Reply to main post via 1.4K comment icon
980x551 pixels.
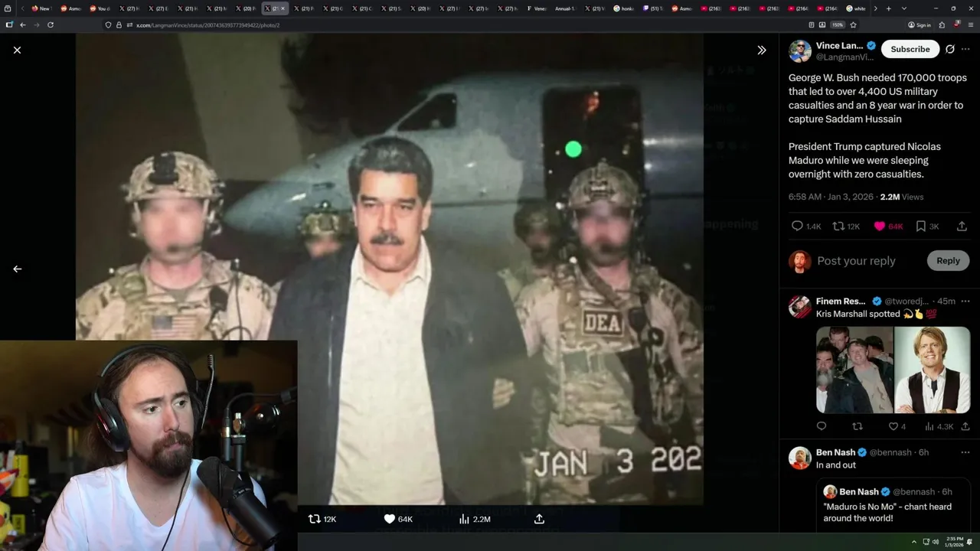(806, 226)
